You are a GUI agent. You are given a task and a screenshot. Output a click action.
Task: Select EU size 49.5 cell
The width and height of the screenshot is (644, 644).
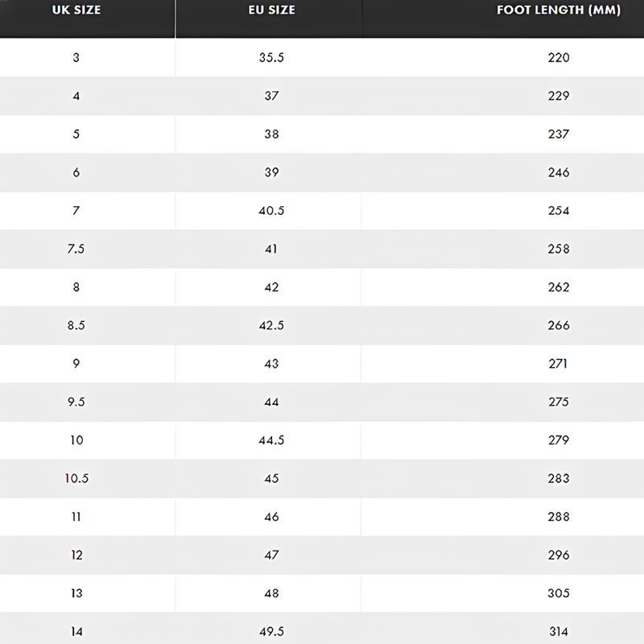pyautogui.click(x=271, y=632)
